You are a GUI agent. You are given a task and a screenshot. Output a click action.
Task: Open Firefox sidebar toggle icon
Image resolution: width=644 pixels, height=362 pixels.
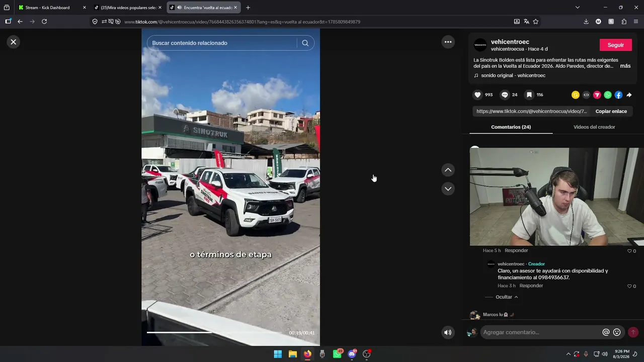point(8,22)
